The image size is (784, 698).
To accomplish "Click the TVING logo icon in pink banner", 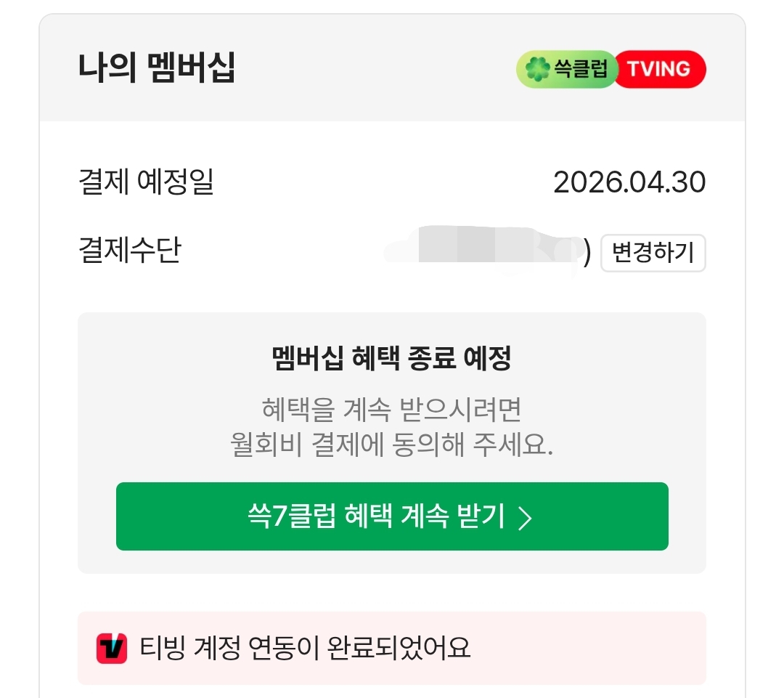I will (112, 648).
